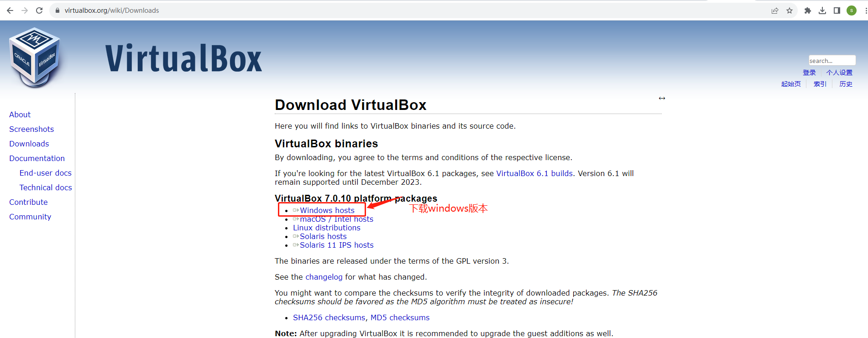Reload the current page
The width and height of the screenshot is (868, 338).
point(39,10)
